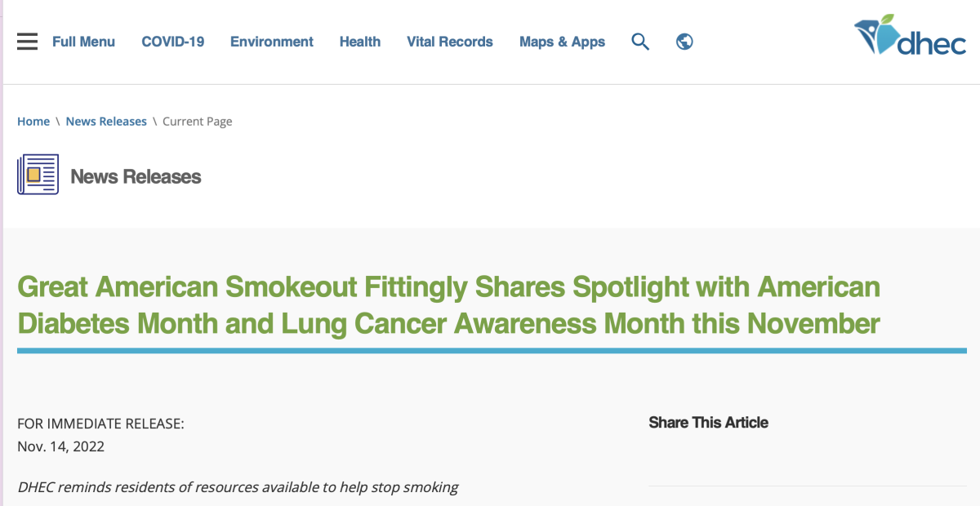
Task: Click the globe language icon
Action: [685, 42]
